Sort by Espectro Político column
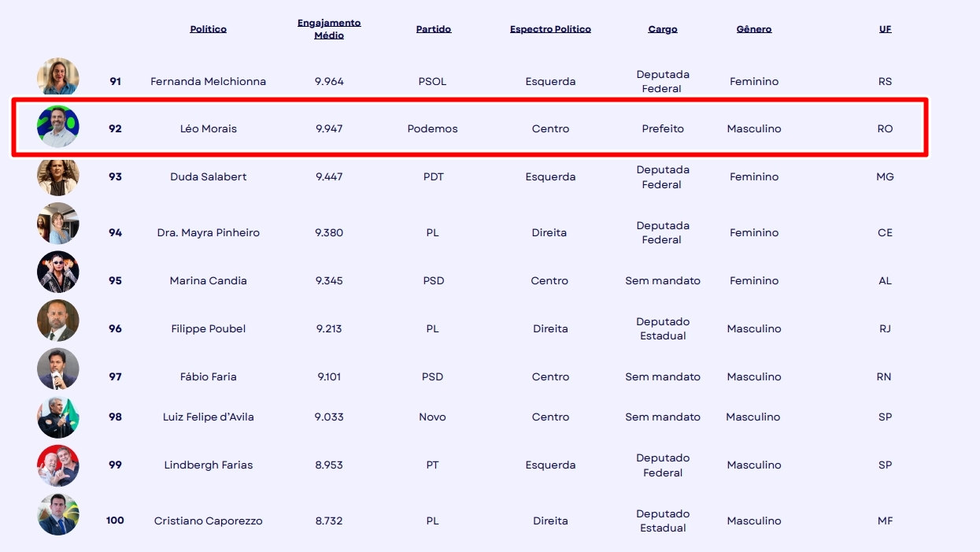 (550, 29)
